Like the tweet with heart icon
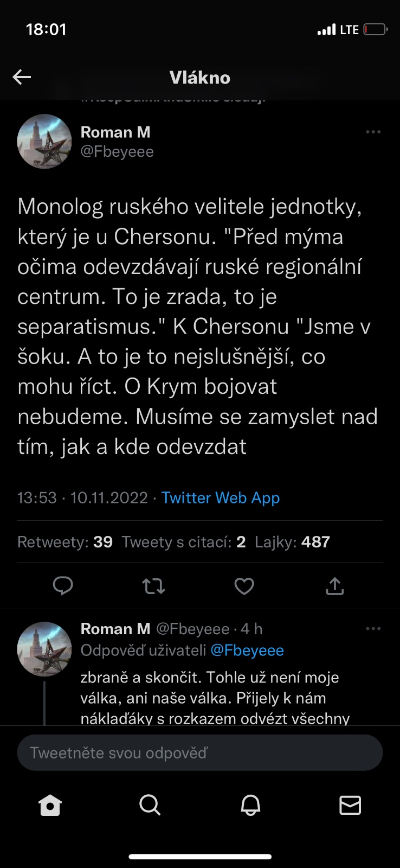The image size is (400, 868). click(244, 586)
